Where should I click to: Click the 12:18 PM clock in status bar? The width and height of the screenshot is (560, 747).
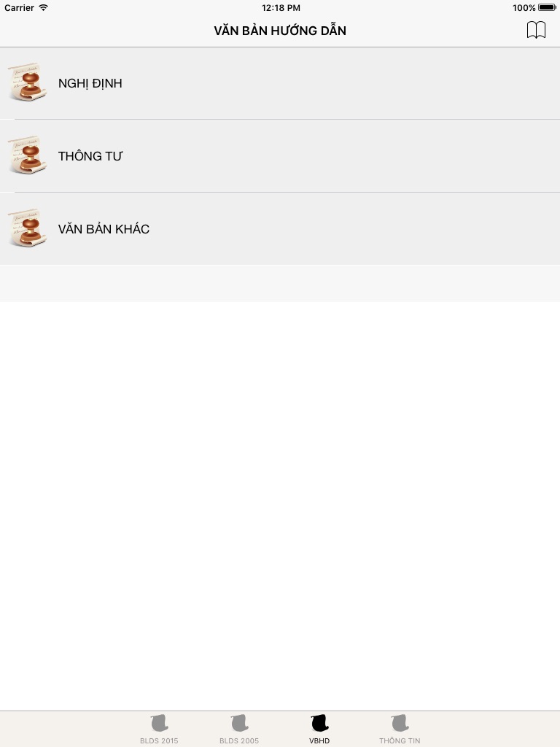point(281,7)
